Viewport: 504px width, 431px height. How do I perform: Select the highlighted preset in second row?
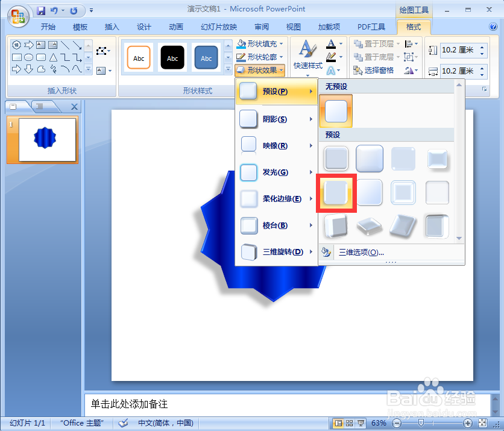coord(336,192)
